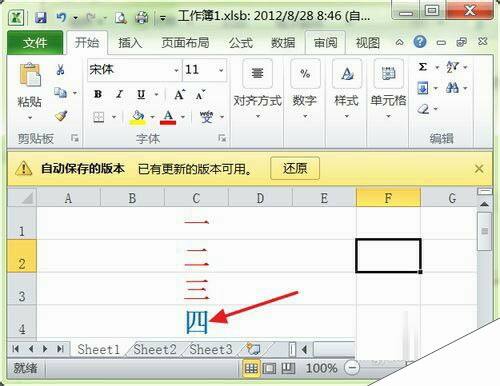Screen dimensions: 500x386
Task: Click the Increase Font Size icon
Action: point(179,95)
